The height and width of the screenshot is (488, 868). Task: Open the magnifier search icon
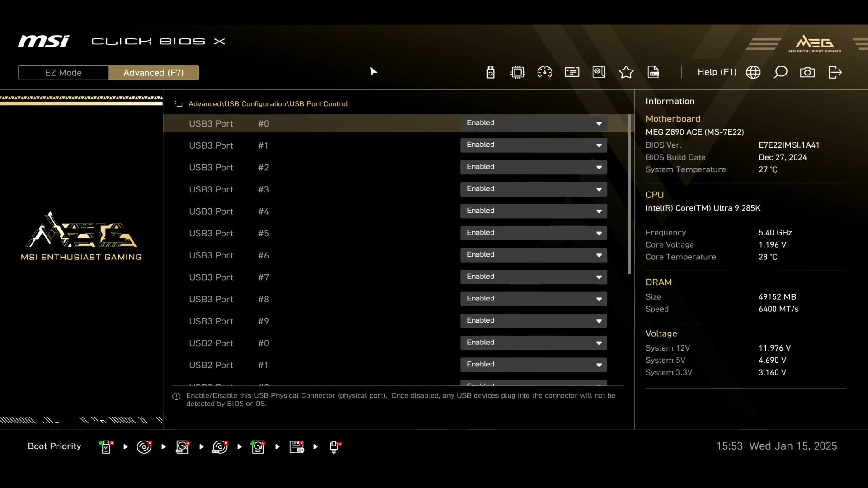point(780,72)
